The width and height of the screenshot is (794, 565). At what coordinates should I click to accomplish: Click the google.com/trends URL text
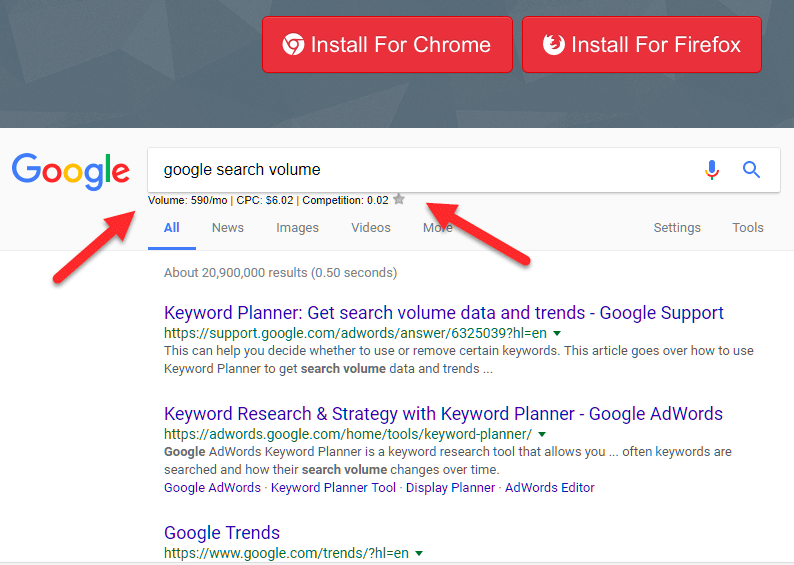point(287,553)
